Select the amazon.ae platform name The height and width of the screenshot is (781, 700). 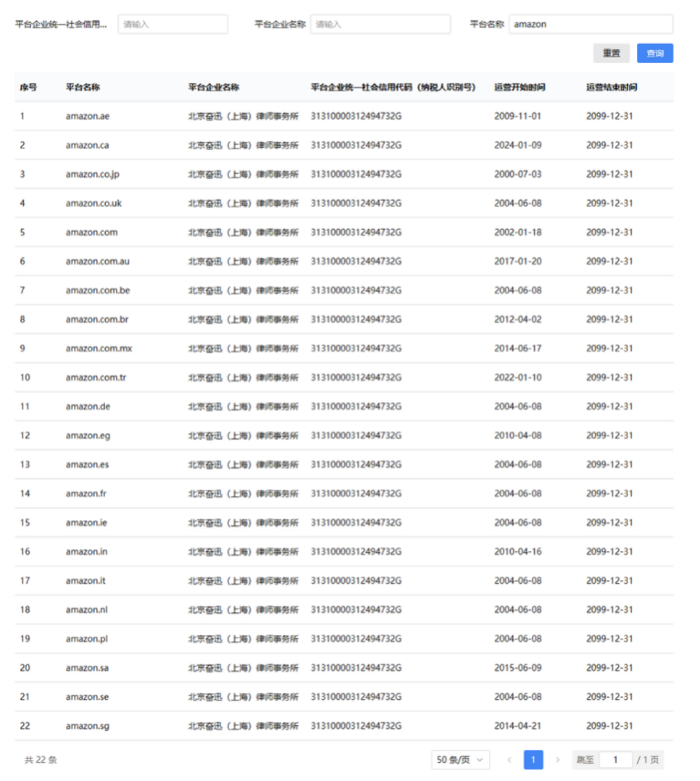point(88,116)
